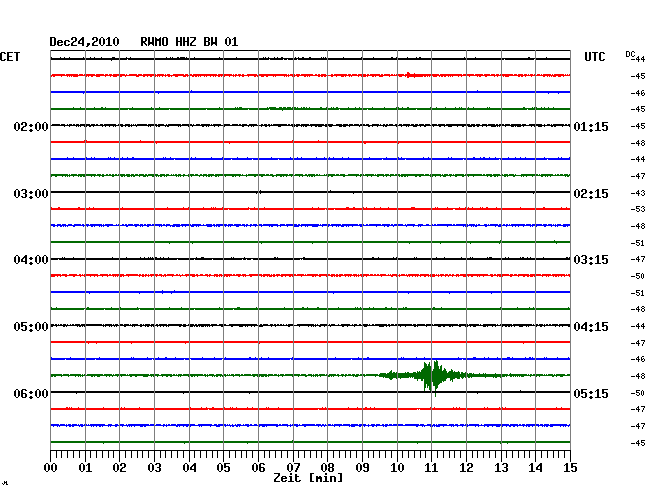650x494 pixels.
Task: Click the Zeit [min] axis title
Action: (x=308, y=478)
